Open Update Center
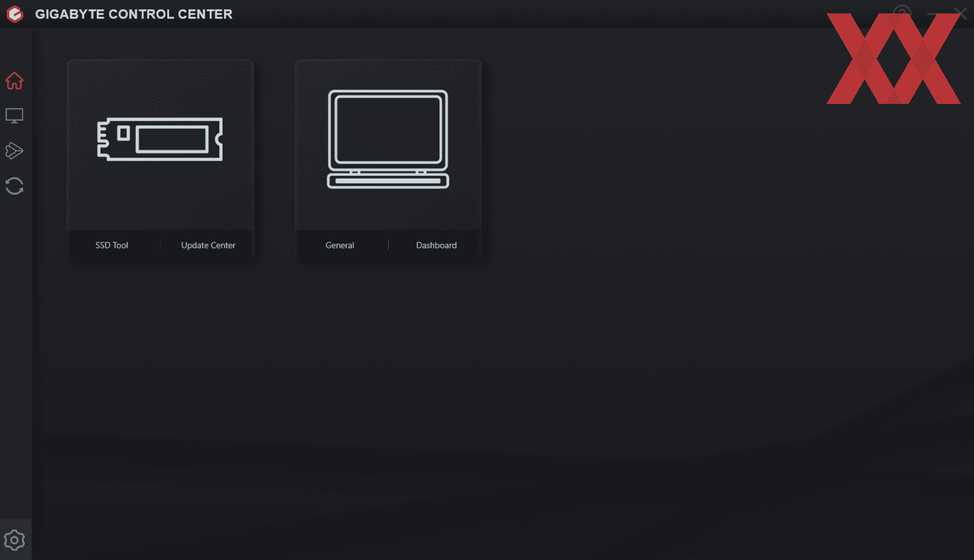974x560 pixels. 208,245
